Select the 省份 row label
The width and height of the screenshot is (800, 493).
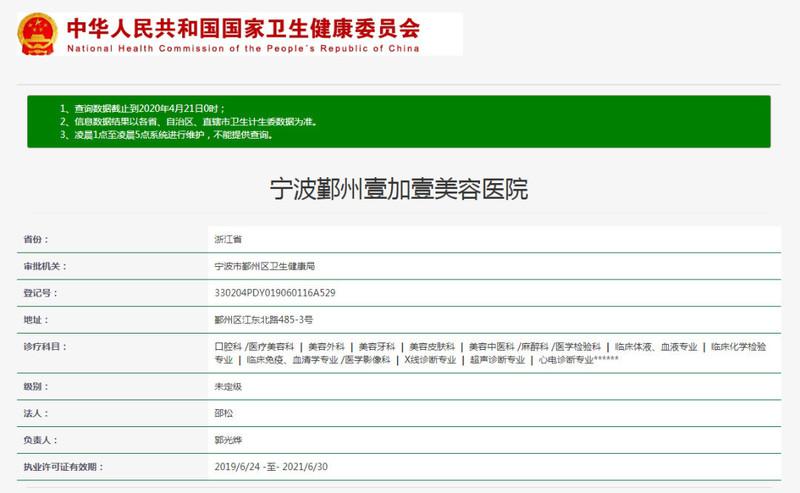pos(35,240)
